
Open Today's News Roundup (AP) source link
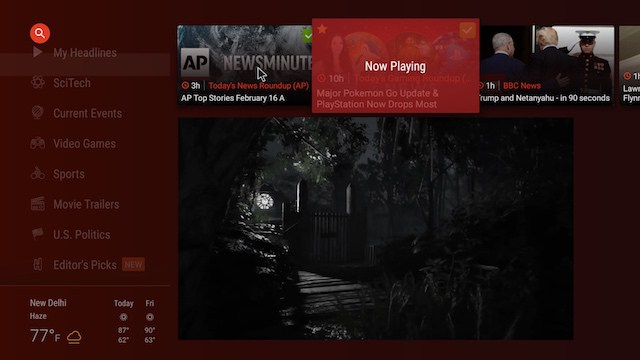pyautogui.click(x=259, y=86)
